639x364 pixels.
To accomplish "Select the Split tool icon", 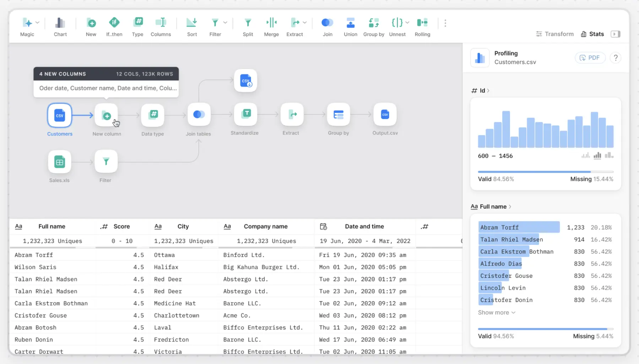I will coord(248,23).
